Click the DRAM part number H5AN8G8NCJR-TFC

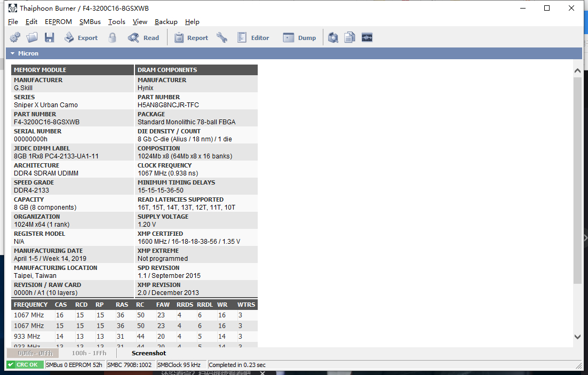(x=169, y=105)
